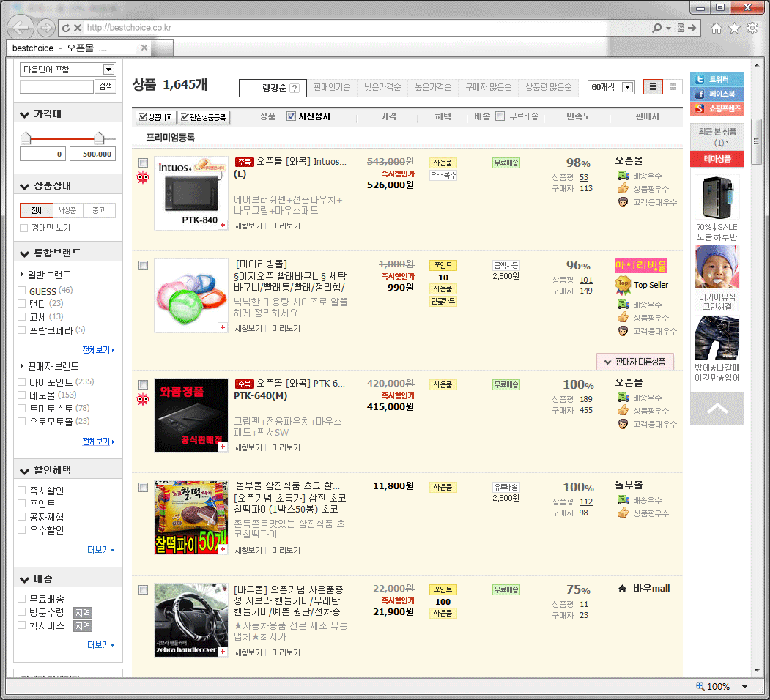Image resolution: width=770 pixels, height=700 pixels.
Task: Click the browser forward arrow button
Action: pos(45,28)
